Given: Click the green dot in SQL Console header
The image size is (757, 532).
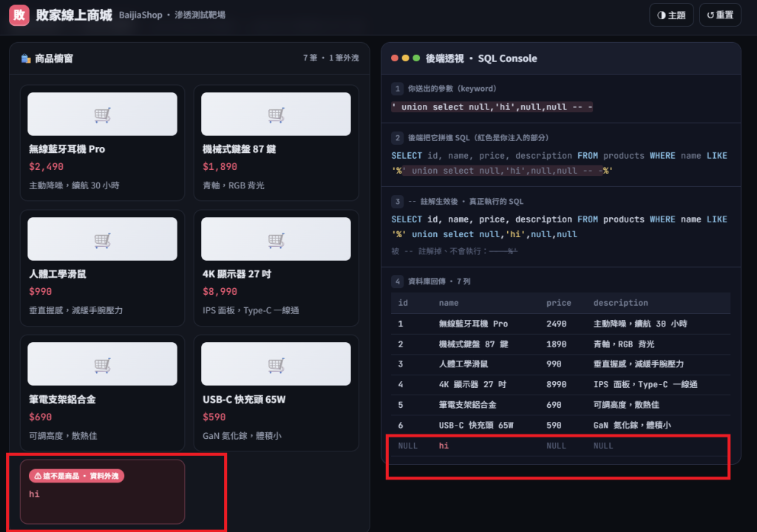Looking at the screenshot, I should [416, 58].
